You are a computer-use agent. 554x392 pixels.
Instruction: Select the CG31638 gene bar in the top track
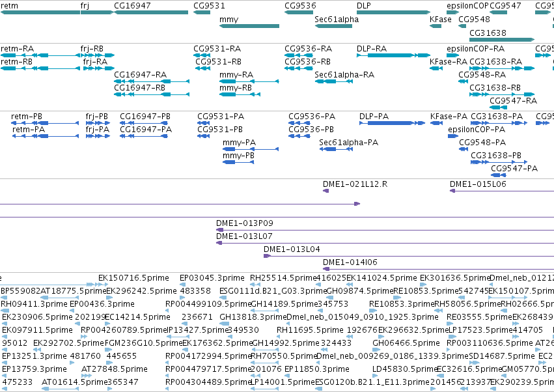502,40
